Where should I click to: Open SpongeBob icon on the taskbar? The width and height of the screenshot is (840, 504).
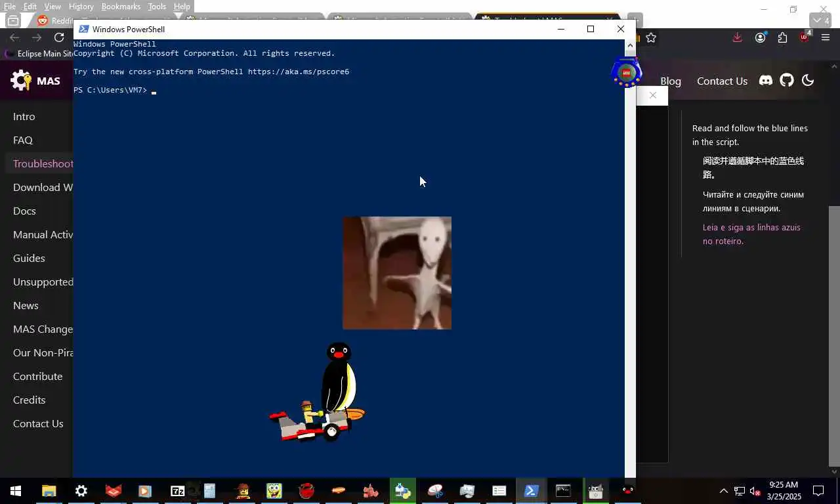click(274, 491)
